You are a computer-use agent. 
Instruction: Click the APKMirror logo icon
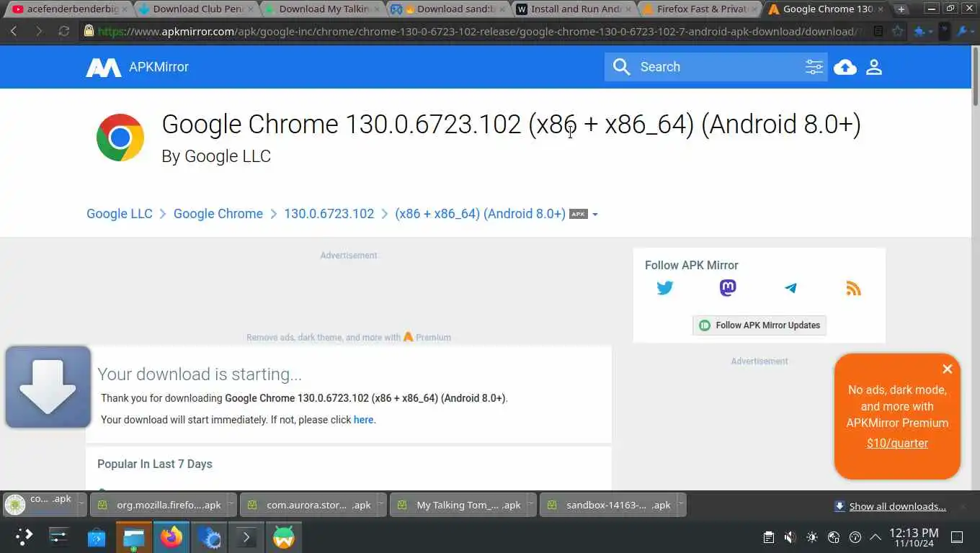[x=104, y=67]
